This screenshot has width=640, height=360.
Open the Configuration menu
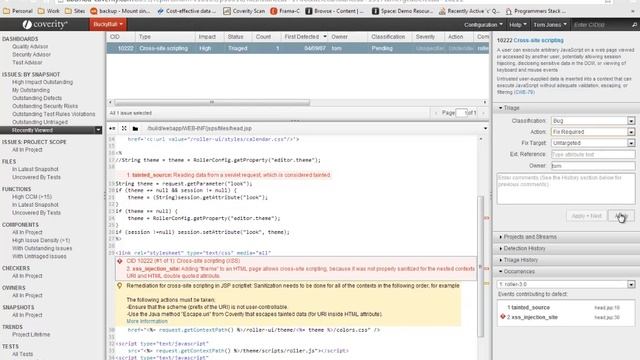[483, 25]
